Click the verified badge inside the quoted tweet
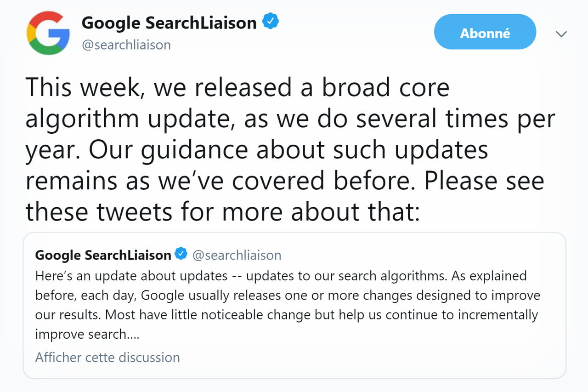The height and width of the screenshot is (392, 588). pyautogui.click(x=181, y=254)
